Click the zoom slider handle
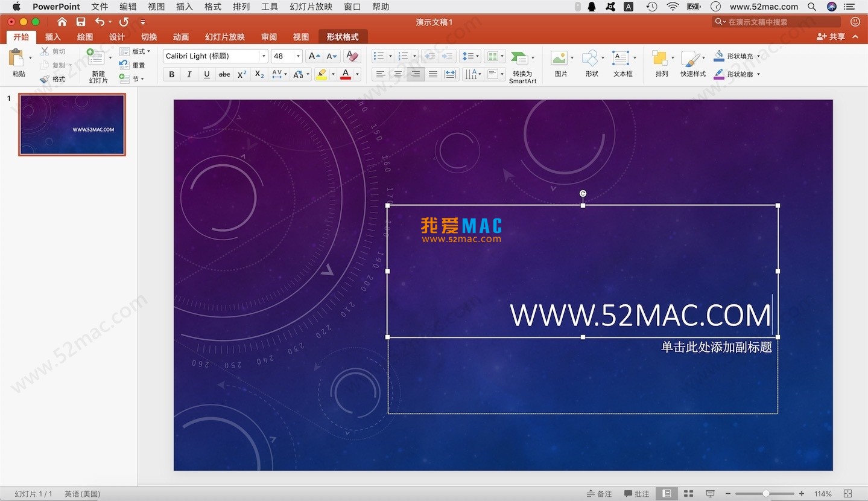The height and width of the screenshot is (501, 868). tap(765, 494)
